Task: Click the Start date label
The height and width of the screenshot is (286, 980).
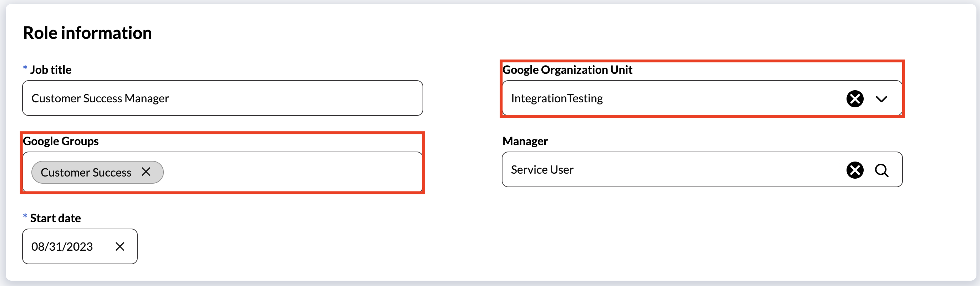Action: [56, 218]
